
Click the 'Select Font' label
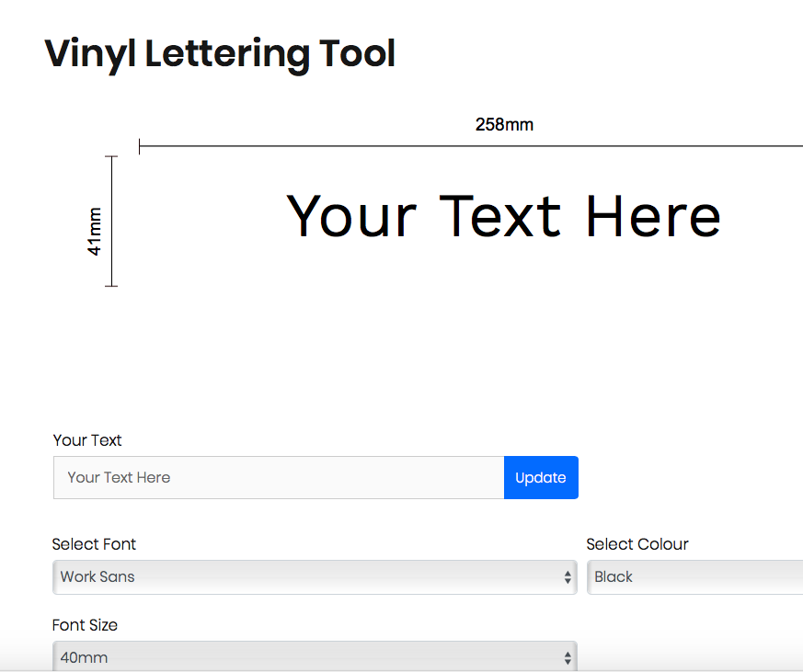[x=94, y=544]
